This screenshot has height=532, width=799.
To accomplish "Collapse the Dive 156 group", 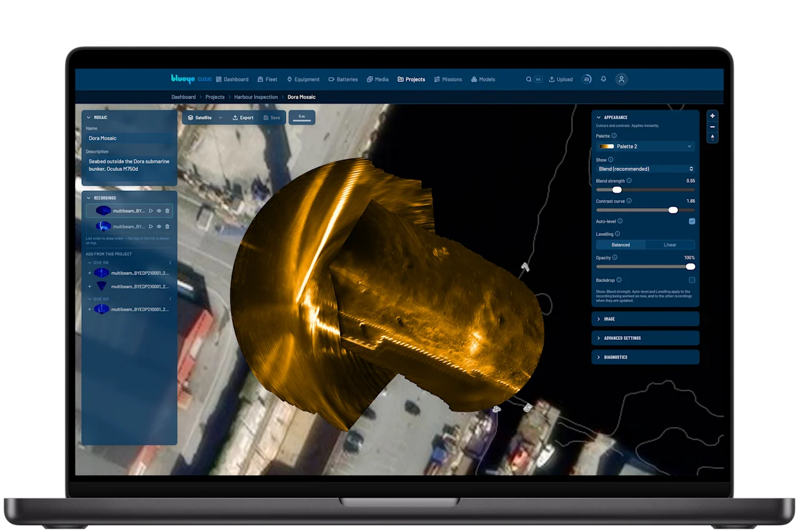I will click(x=89, y=263).
